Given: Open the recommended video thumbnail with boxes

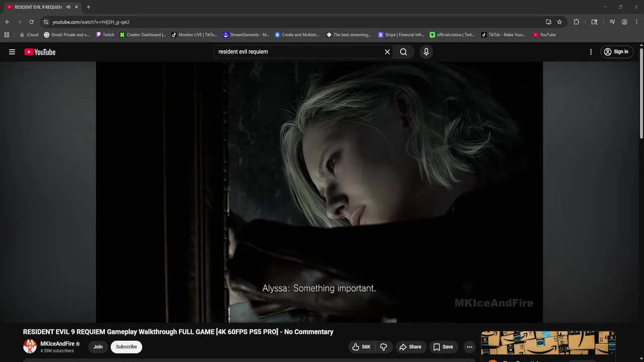Looking at the screenshot, I should (548, 343).
